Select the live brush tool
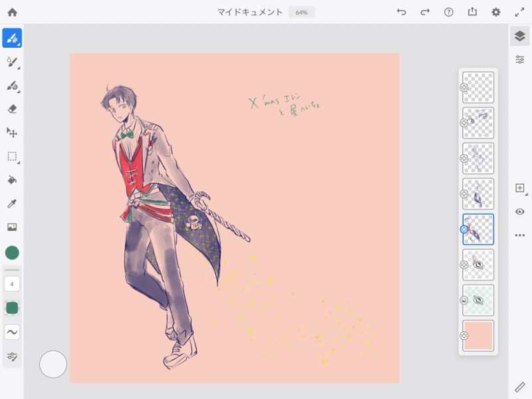Screen dimensions: 532x399 (x=12, y=62)
